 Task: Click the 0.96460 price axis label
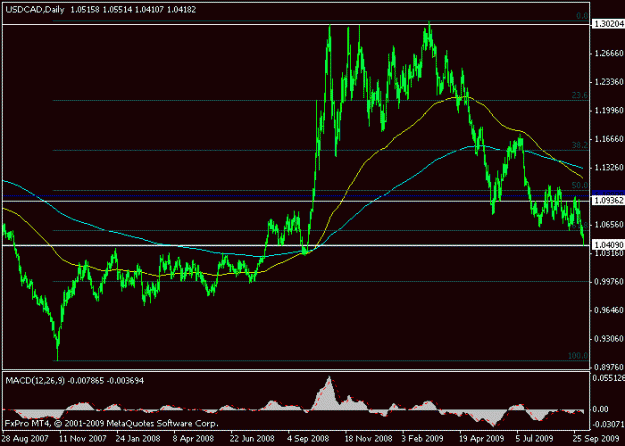[609, 310]
